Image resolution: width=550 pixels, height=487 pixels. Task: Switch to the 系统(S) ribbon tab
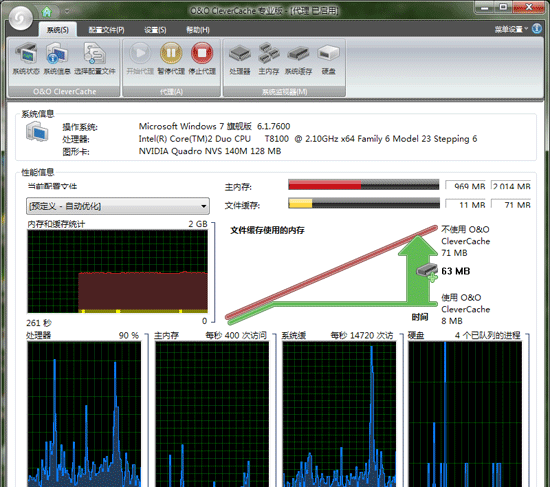tap(58, 30)
